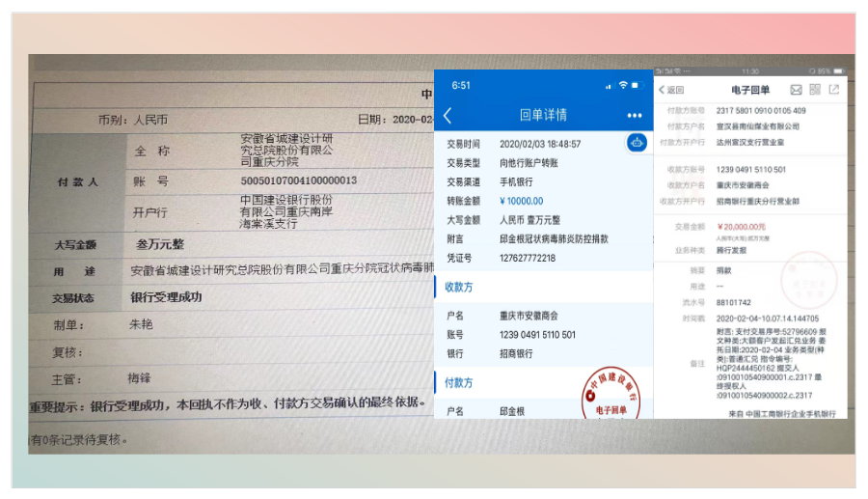Select preparer name 朱艳
The height and width of the screenshot is (499, 868).
(x=141, y=324)
